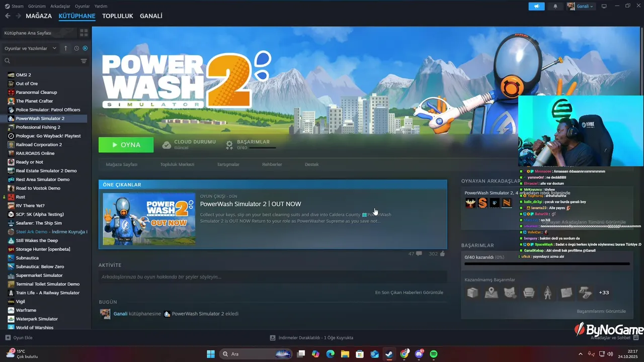
Task: Open Mağaza Sayfası link
Action: tap(121, 164)
